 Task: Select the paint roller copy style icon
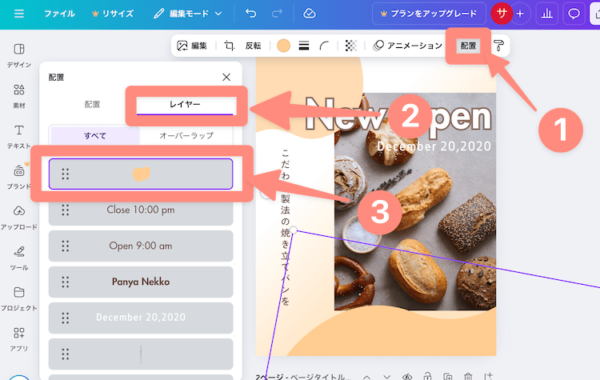[x=498, y=46]
